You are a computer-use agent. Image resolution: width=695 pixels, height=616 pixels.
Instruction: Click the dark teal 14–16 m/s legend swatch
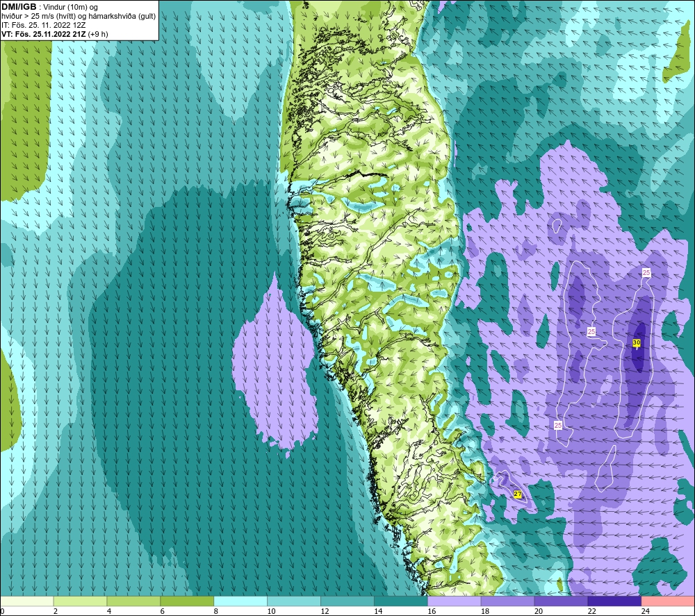[x=401, y=601]
